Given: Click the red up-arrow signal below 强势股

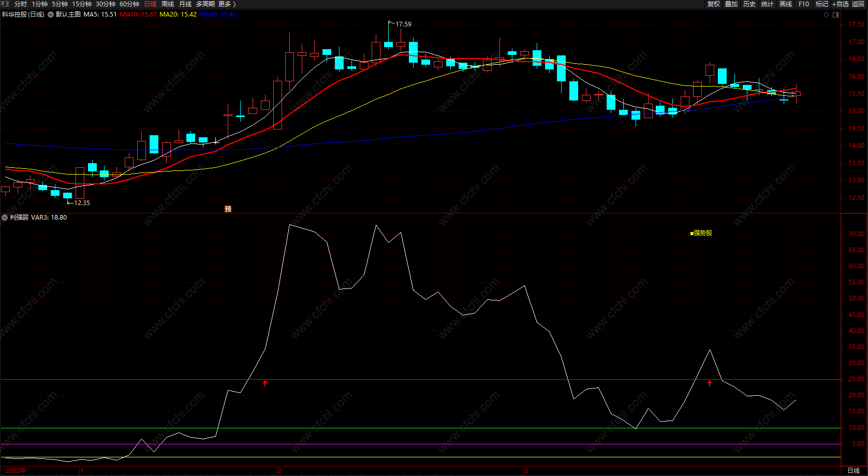Looking at the screenshot, I should [x=710, y=383].
